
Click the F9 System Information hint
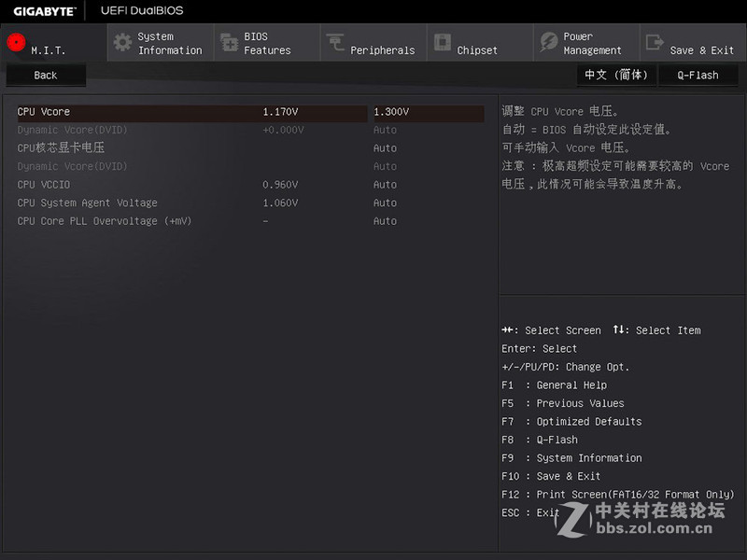[571, 458]
